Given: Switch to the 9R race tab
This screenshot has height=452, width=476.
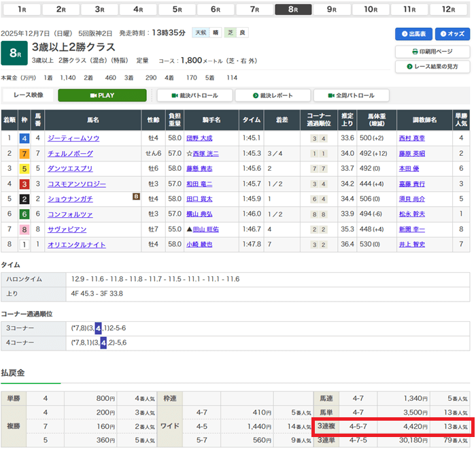Looking at the screenshot, I should point(333,10).
